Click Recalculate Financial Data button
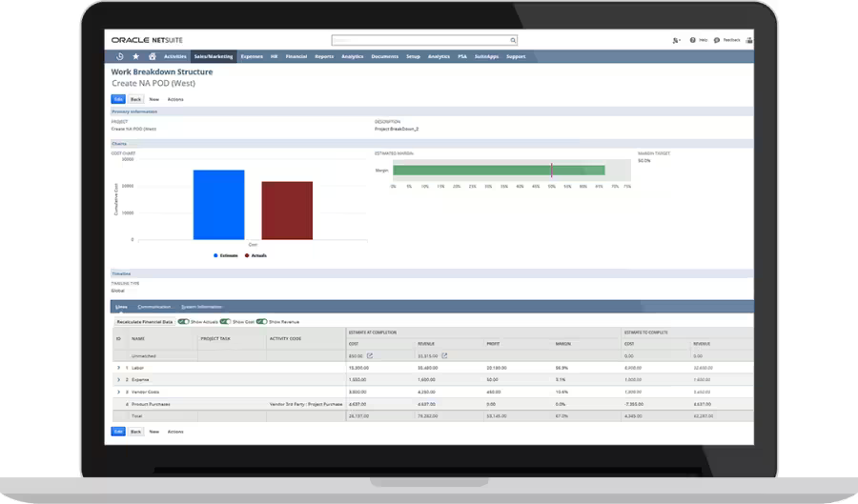 (x=144, y=322)
